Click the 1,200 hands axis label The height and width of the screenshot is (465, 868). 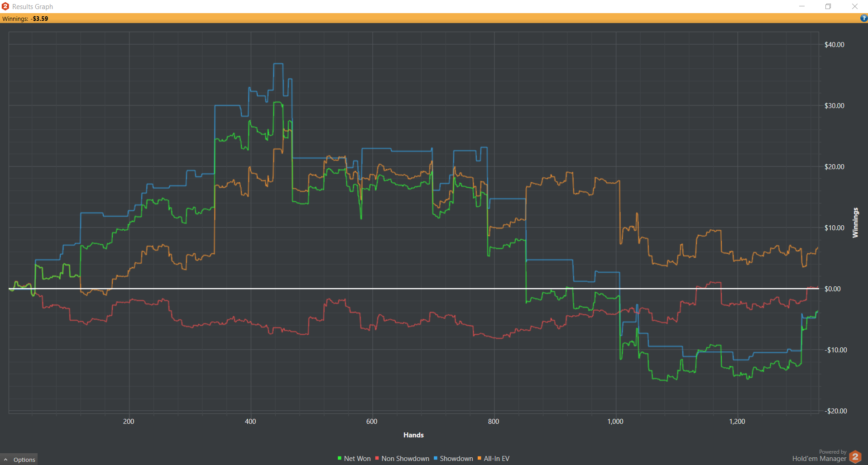tap(737, 422)
